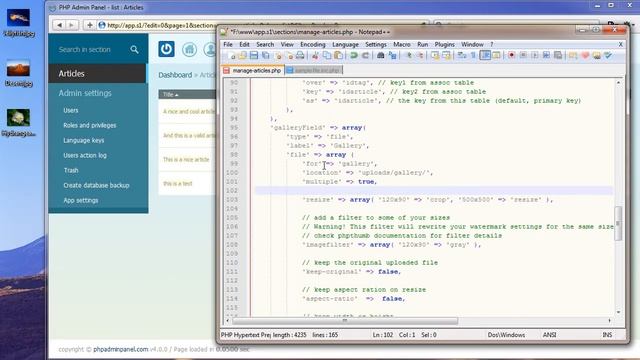Click the checkmark plugin icon in toolbar
The image size is (640, 360).
(608, 56)
